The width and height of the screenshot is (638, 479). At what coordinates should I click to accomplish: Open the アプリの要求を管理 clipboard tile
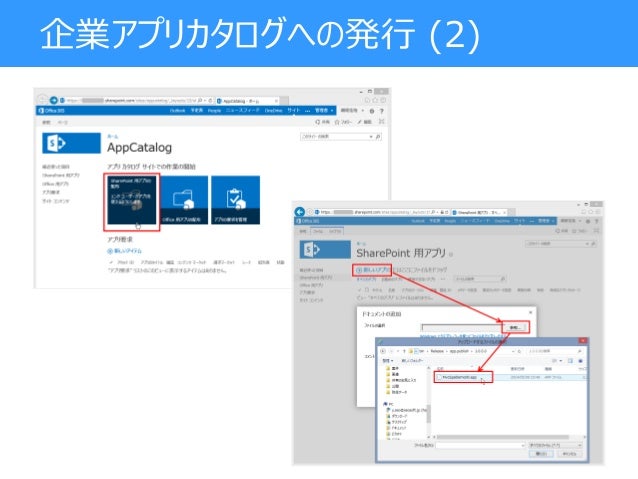click(x=236, y=200)
